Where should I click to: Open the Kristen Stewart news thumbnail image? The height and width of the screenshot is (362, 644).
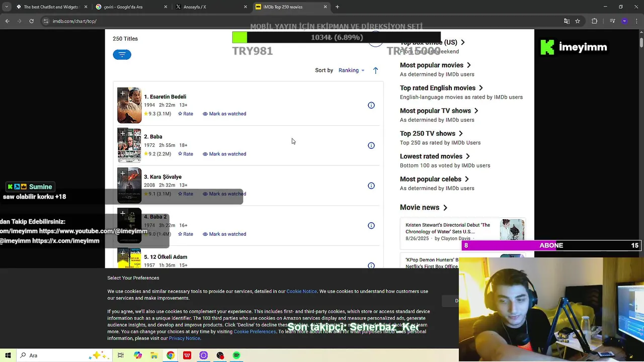pos(512,230)
